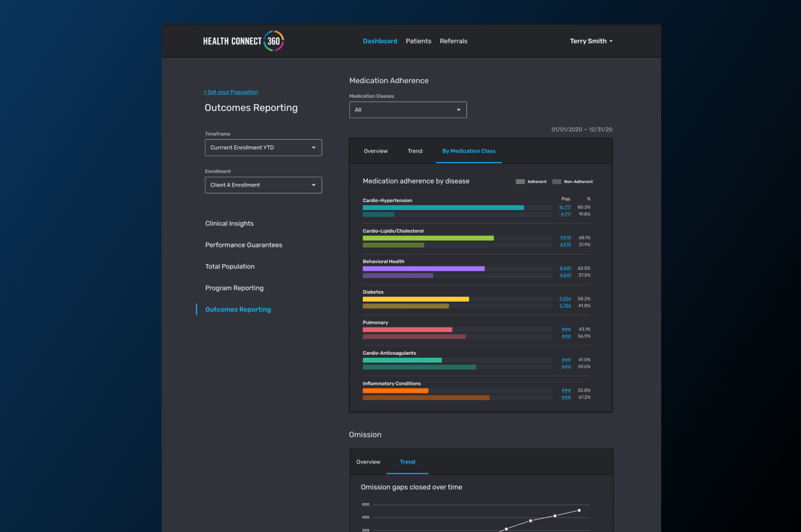Click the Inflammatory Conditions adherent ### link
Screen dimensions: 801x532
566,390
